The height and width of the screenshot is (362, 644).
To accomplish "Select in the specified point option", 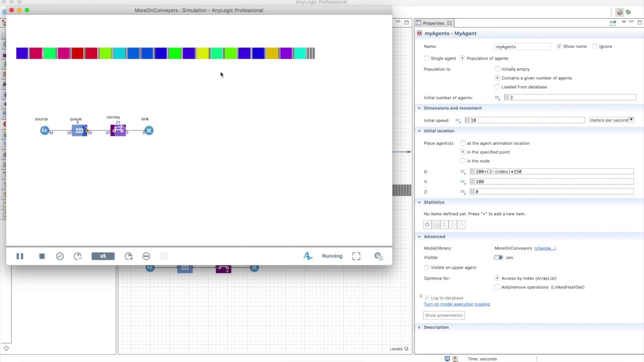I will (463, 152).
